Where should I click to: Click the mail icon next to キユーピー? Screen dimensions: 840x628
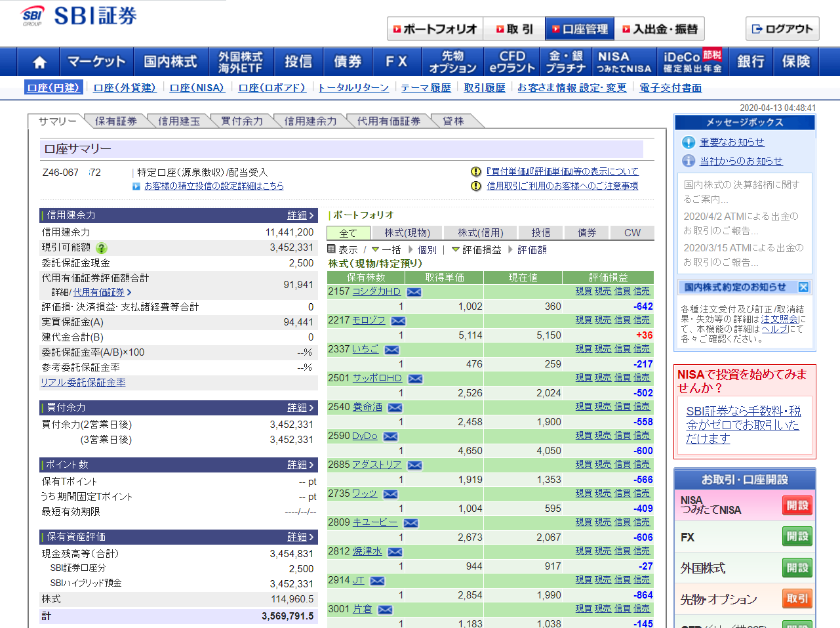coord(410,523)
